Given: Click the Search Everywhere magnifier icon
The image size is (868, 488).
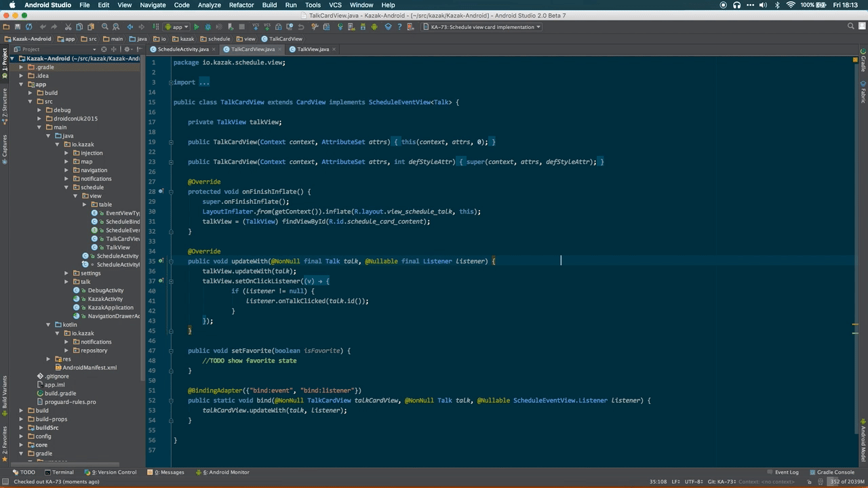Looking at the screenshot, I should coord(851,26).
